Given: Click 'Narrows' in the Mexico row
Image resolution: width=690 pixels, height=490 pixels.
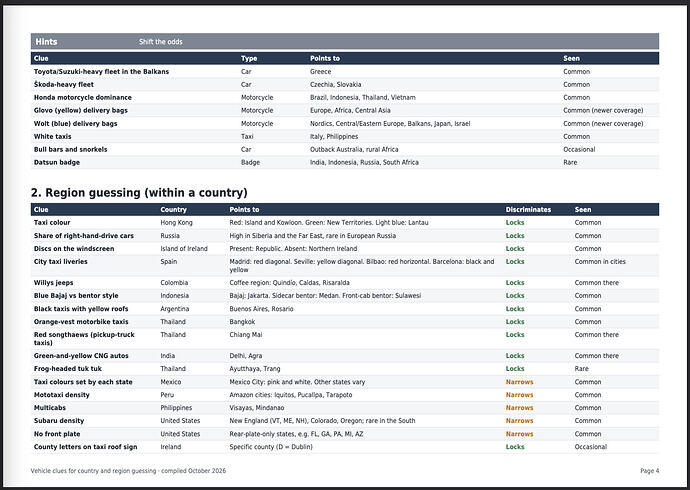Looking at the screenshot, I should click(519, 382).
